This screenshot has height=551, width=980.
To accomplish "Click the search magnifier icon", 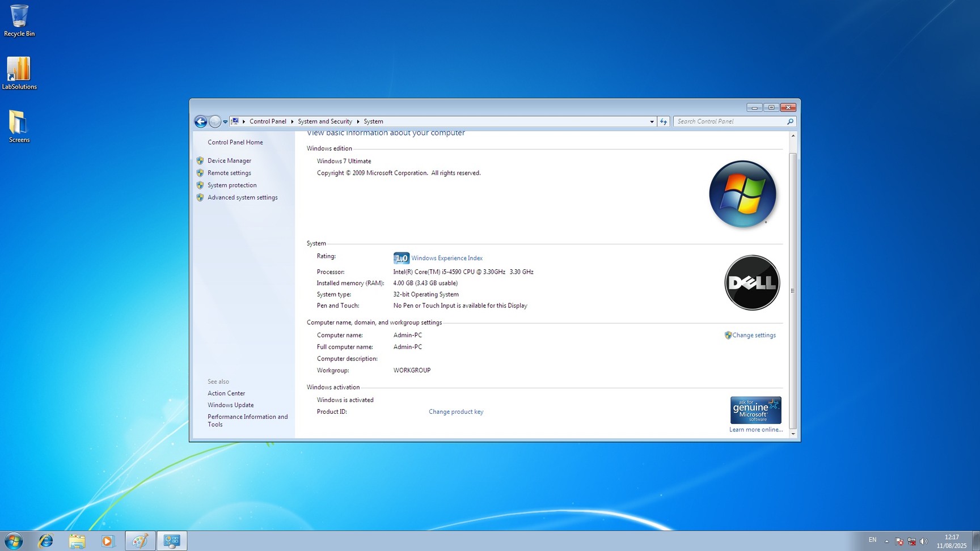I will point(790,121).
